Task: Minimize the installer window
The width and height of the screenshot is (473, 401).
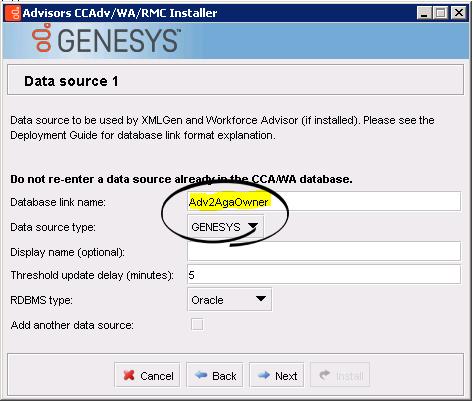Action: 424,13
